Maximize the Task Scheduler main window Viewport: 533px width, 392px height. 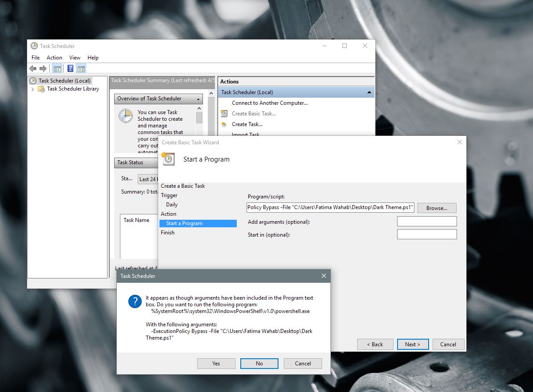coord(345,46)
